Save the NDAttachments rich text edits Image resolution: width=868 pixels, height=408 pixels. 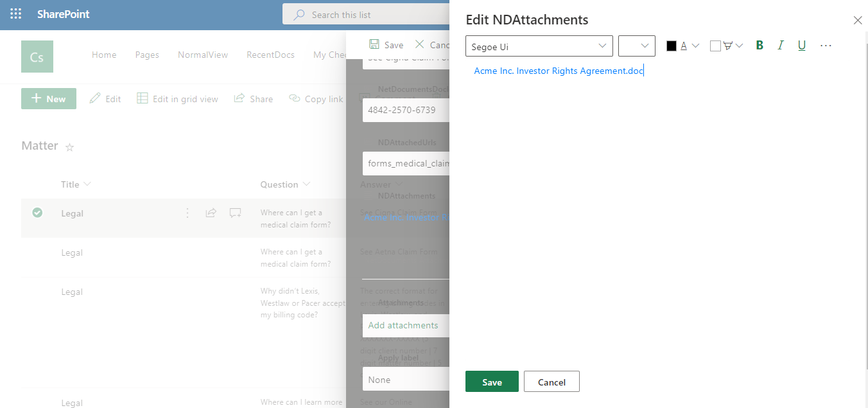click(492, 382)
